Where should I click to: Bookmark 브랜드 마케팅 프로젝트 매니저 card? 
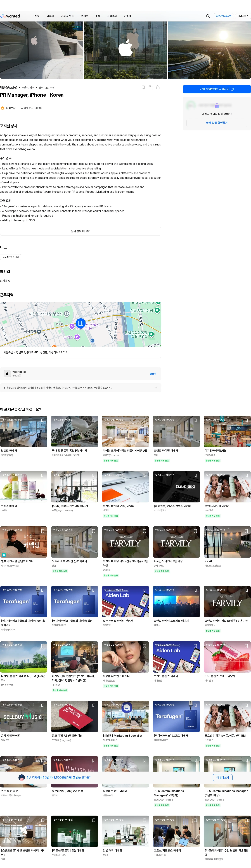195,590
